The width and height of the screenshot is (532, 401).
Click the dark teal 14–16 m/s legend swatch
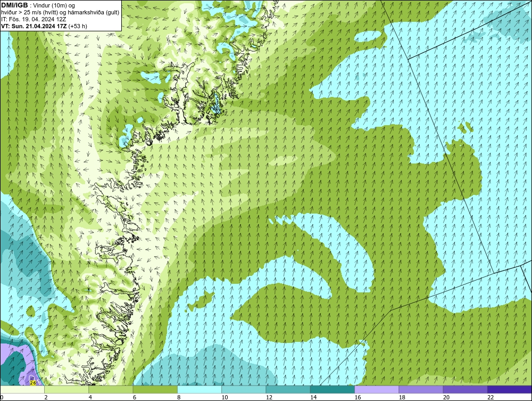click(x=332, y=389)
